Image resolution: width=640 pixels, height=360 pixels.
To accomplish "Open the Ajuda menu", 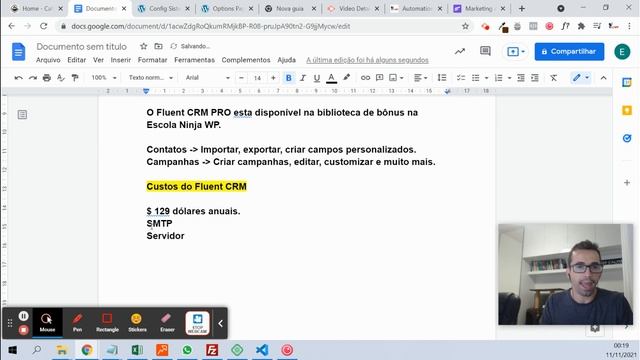I will [x=287, y=60].
